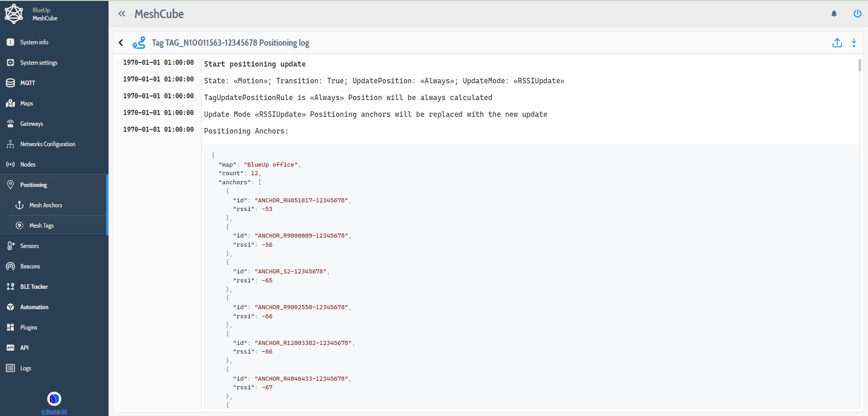This screenshot has height=416, width=868.
Task: Open the Mesh Anchors panel
Action: 45,205
